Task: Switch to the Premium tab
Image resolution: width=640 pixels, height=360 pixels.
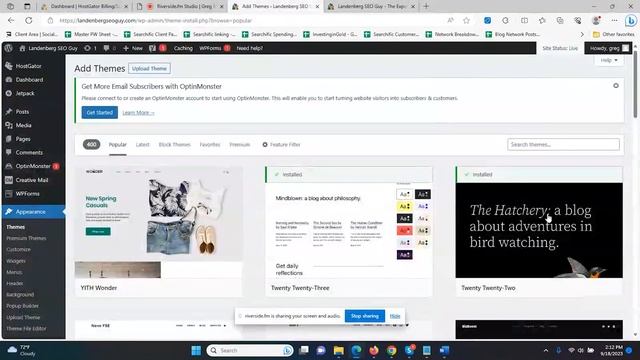Action: (x=240, y=144)
